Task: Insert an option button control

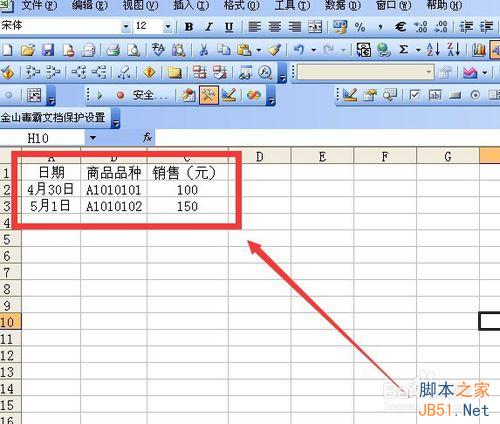Action: (475, 95)
